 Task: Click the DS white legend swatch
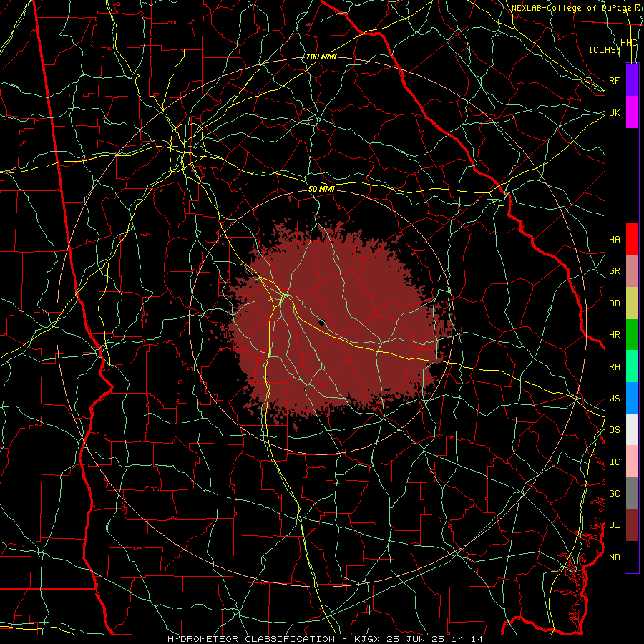coord(632,429)
